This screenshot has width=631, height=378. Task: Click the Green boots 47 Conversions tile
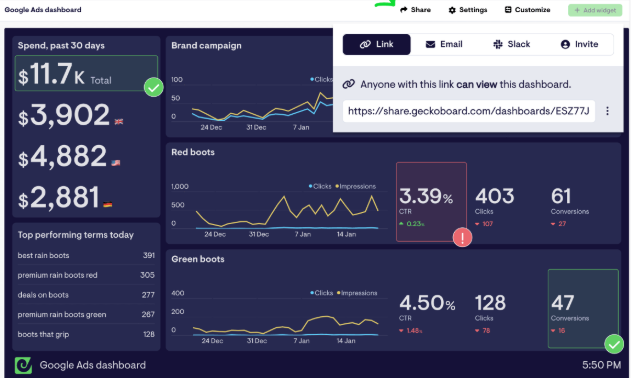tap(583, 308)
